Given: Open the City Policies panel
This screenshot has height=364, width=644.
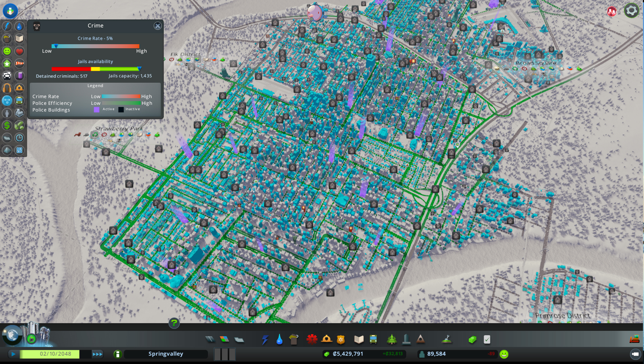Looking at the screenshot, I should (x=487, y=340).
